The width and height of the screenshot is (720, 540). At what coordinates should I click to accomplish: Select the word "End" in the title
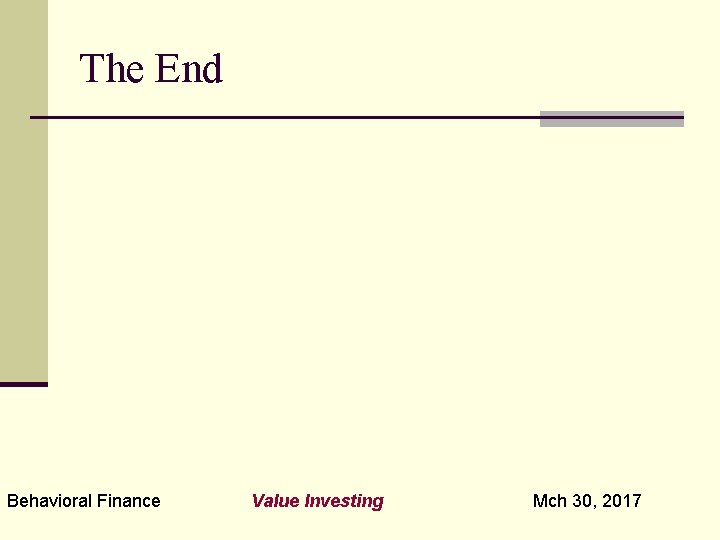pos(189,68)
